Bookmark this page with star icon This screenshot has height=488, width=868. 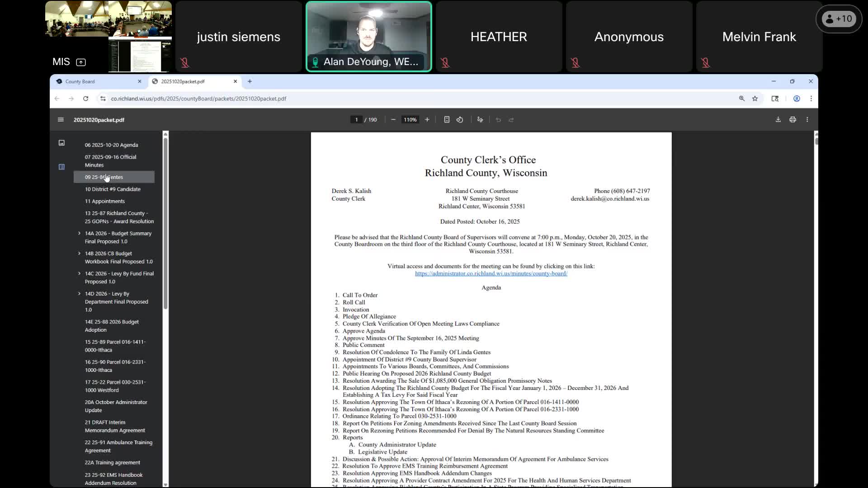point(755,99)
